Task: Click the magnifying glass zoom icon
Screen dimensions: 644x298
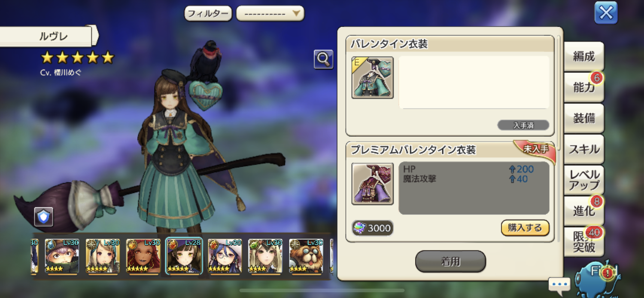Action: tap(323, 59)
